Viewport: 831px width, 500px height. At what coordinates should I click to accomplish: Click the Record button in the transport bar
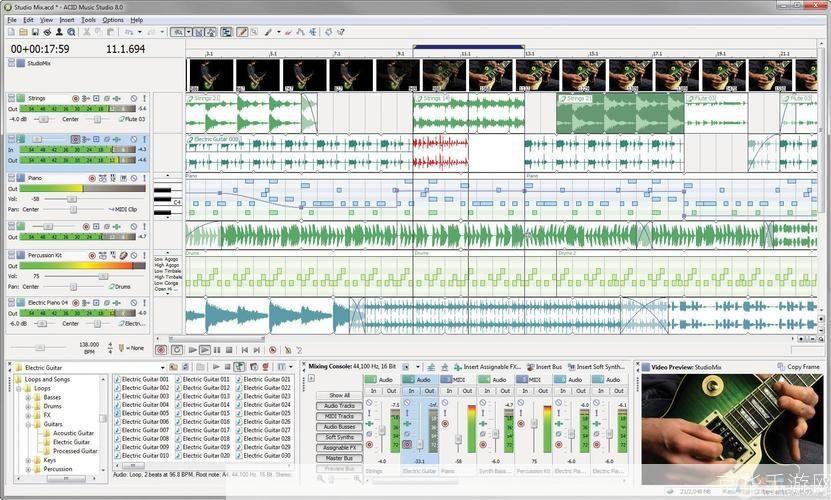[161, 350]
